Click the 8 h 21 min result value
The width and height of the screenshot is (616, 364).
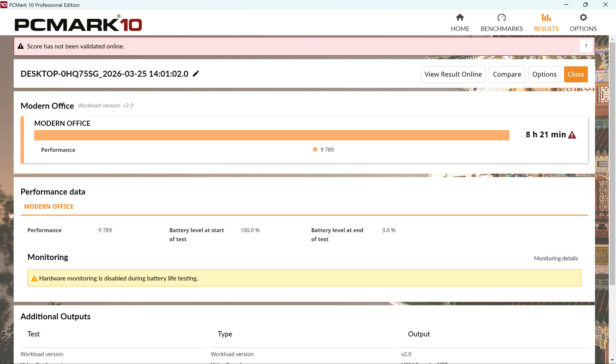coord(546,135)
